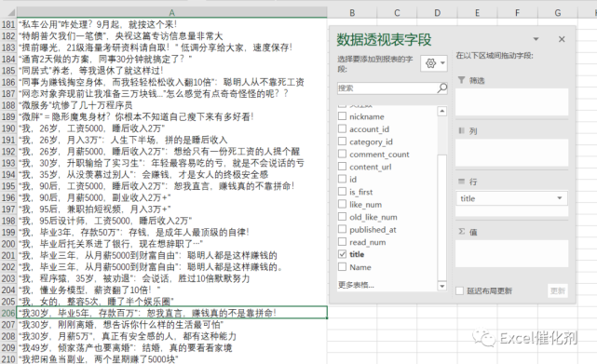Click the rows area icon
597x364 pixels.
[x=461, y=182]
